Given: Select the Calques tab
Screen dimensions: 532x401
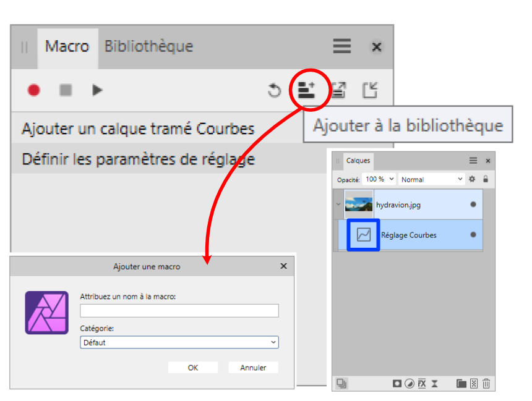Looking at the screenshot, I should pyautogui.click(x=358, y=161).
